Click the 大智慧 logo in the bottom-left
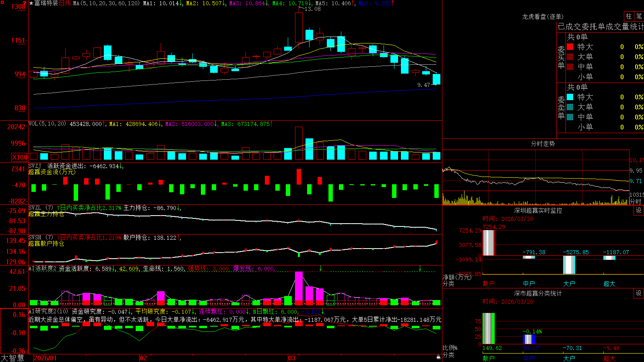Image resolution: width=644 pixels, height=362 pixels. coord(12,358)
